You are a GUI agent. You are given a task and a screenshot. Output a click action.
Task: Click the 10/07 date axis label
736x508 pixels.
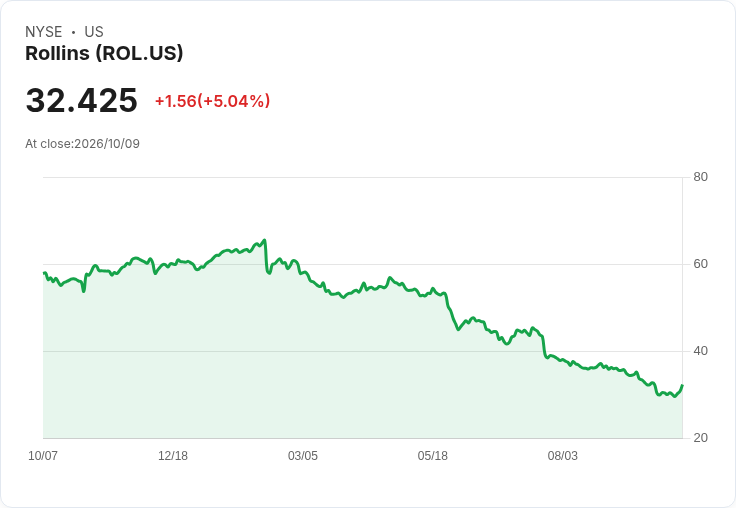43,456
